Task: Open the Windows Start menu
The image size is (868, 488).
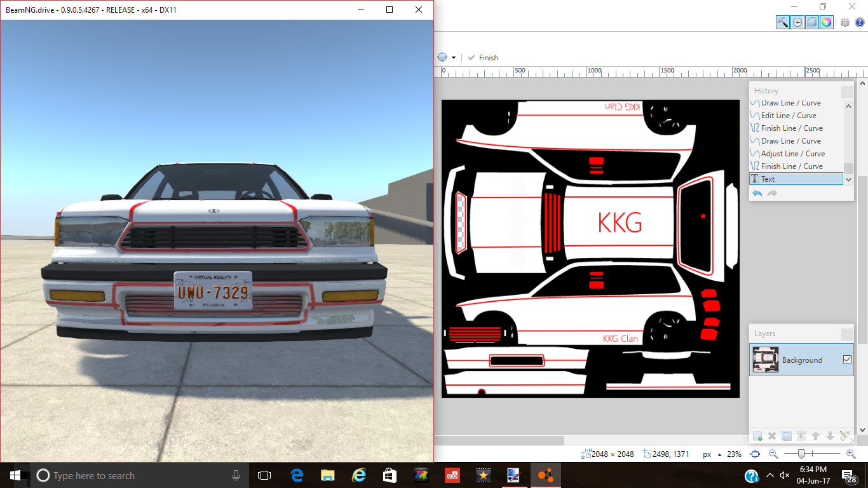Action: (15, 475)
